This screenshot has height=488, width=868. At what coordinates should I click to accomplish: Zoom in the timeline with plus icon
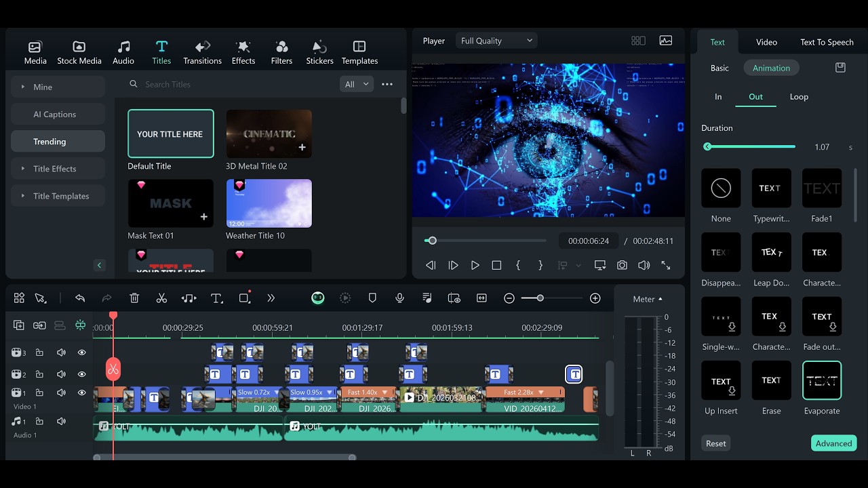595,298
